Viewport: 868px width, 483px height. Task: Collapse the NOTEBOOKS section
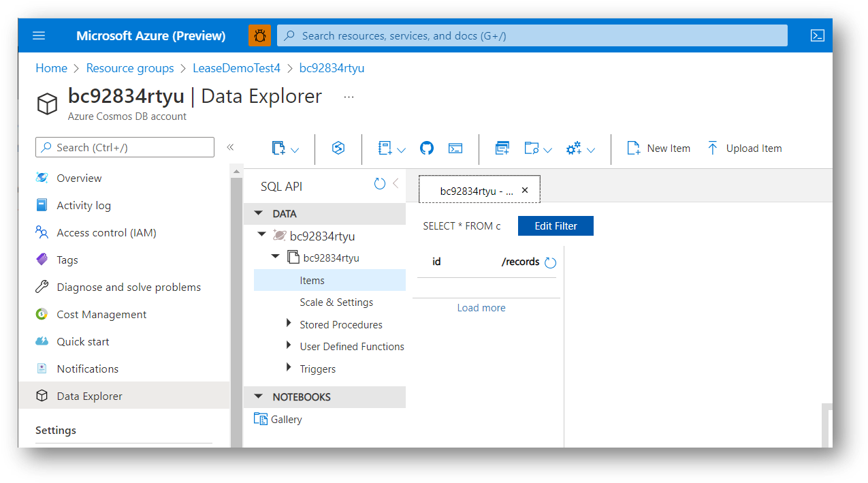click(x=259, y=396)
